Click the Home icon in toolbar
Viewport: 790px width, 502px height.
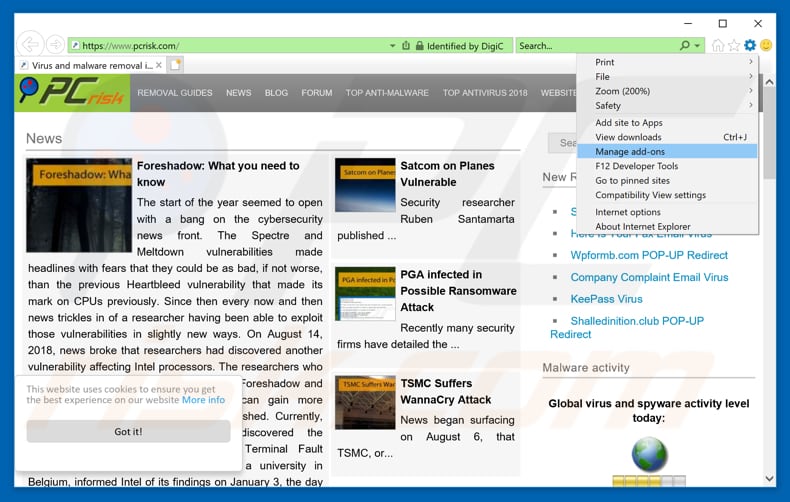click(717, 45)
